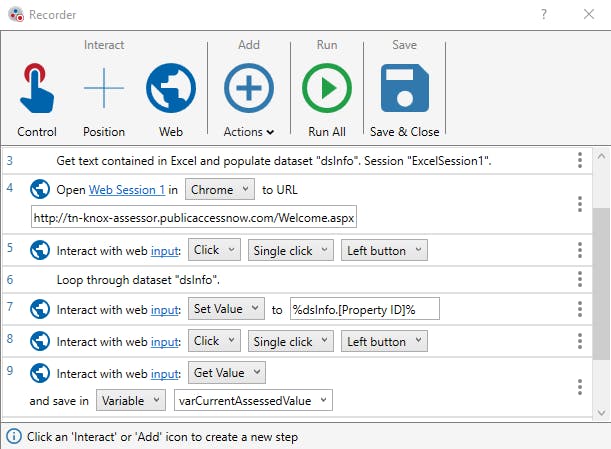Click the Control hand icon

[x=37, y=89]
